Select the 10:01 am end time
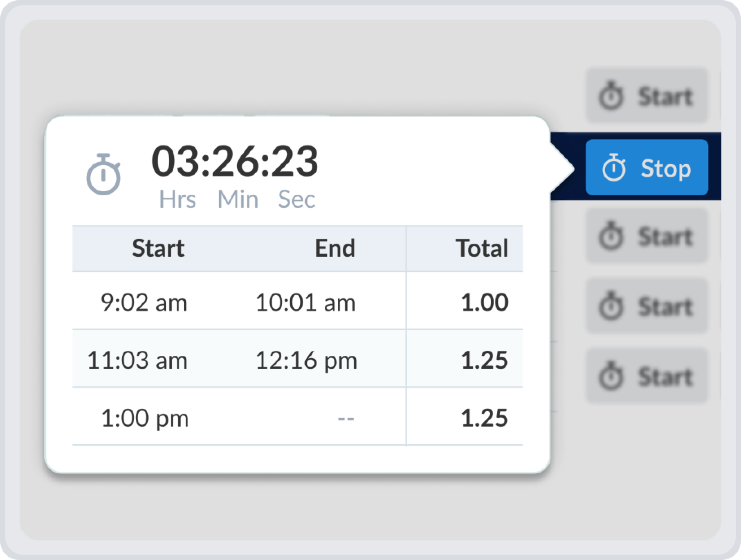This screenshot has height=560, width=741. (x=305, y=303)
